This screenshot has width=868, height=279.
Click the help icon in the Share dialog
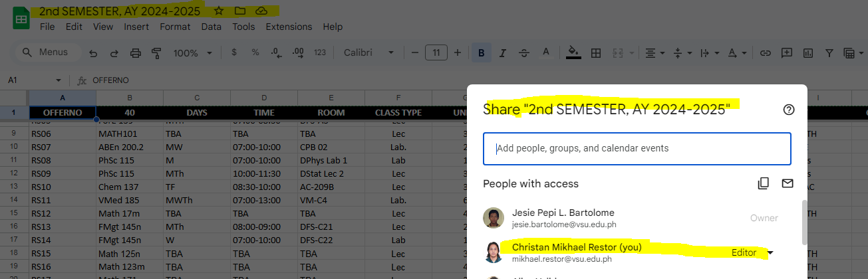coord(789,110)
